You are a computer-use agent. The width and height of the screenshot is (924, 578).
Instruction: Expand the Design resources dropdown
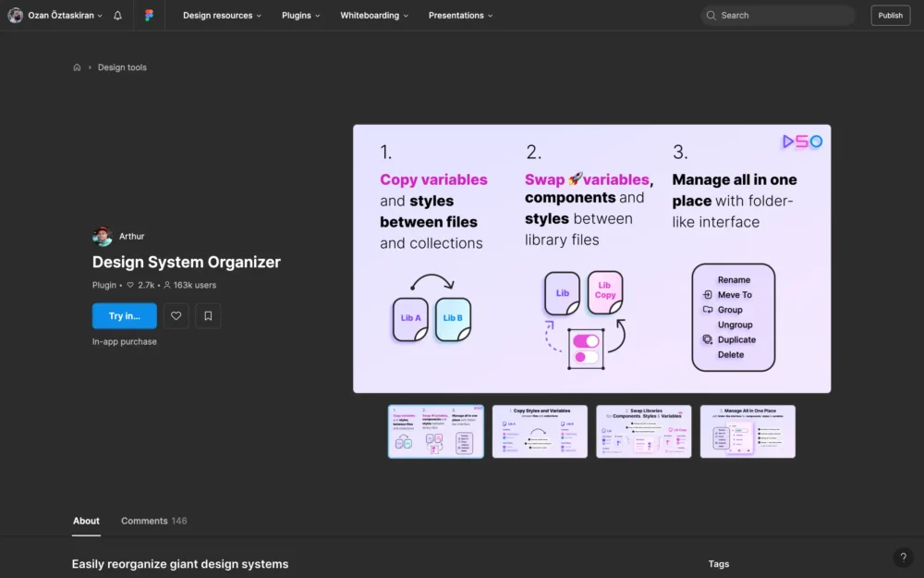[222, 16]
